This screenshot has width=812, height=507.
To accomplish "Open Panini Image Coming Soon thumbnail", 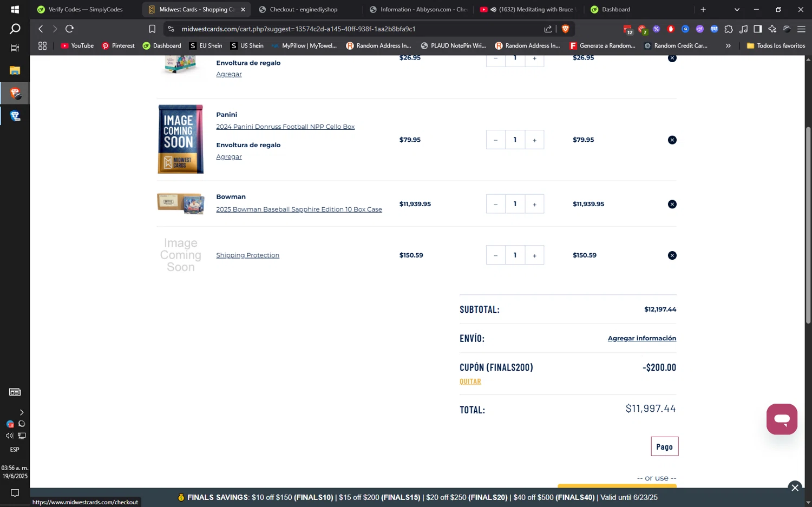I will (180, 139).
